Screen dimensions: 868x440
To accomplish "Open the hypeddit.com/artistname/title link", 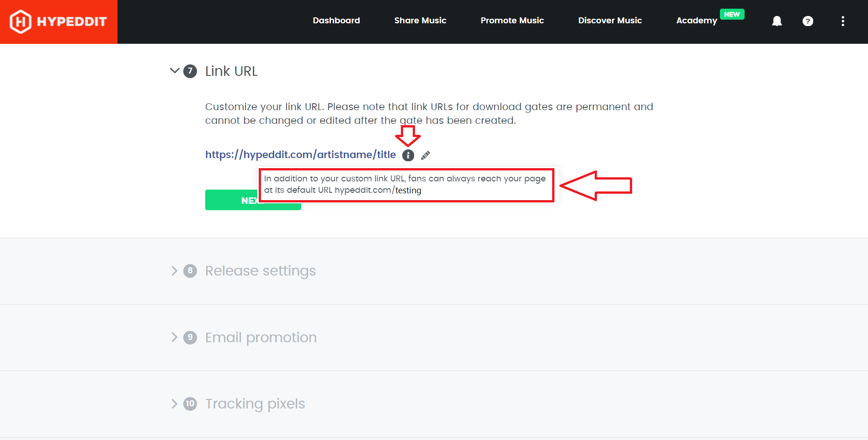I will click(x=300, y=155).
